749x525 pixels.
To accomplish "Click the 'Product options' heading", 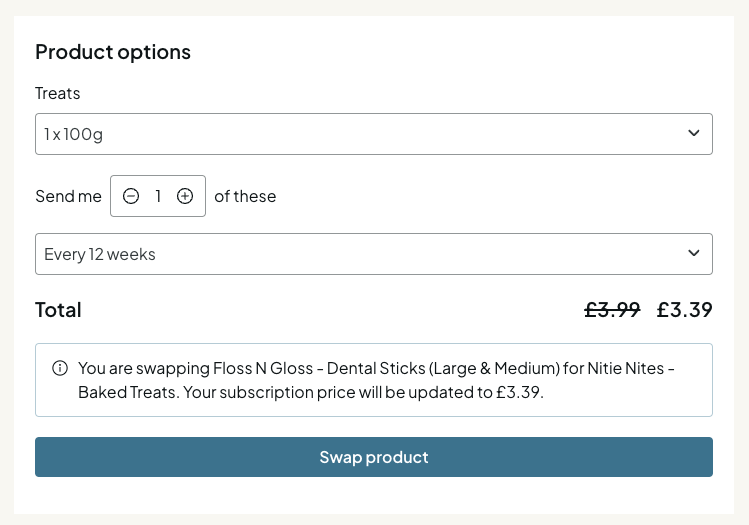I will tap(113, 52).
